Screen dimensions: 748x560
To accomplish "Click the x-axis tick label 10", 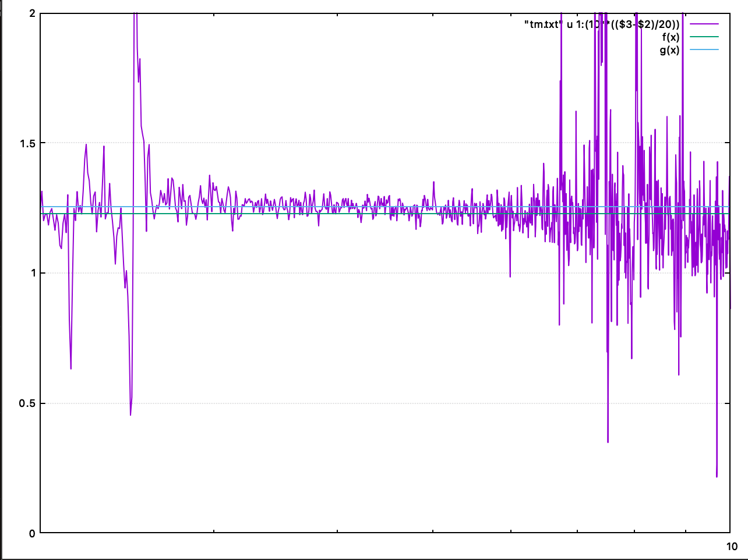I will coord(732,546).
